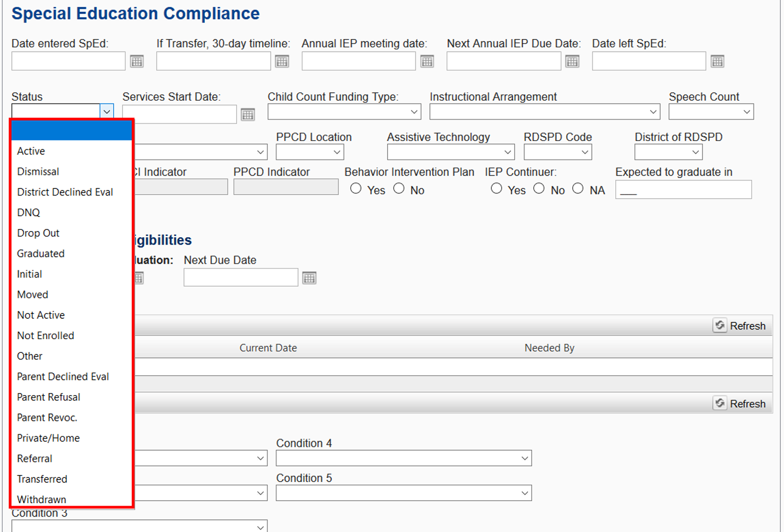Click PPCD Indicator field

tap(286, 187)
